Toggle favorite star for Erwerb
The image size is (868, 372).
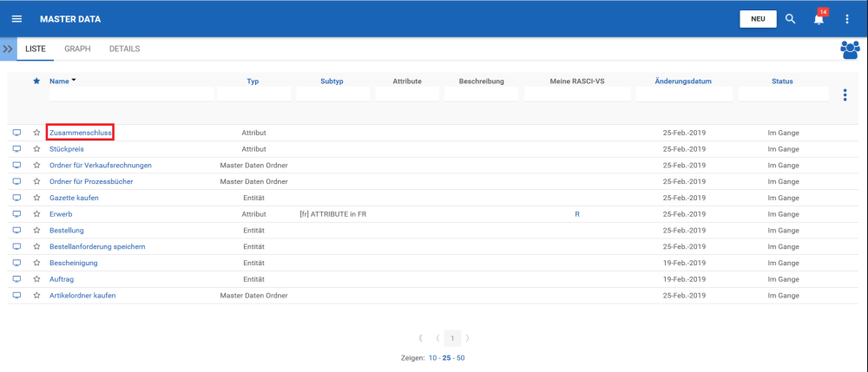point(36,214)
